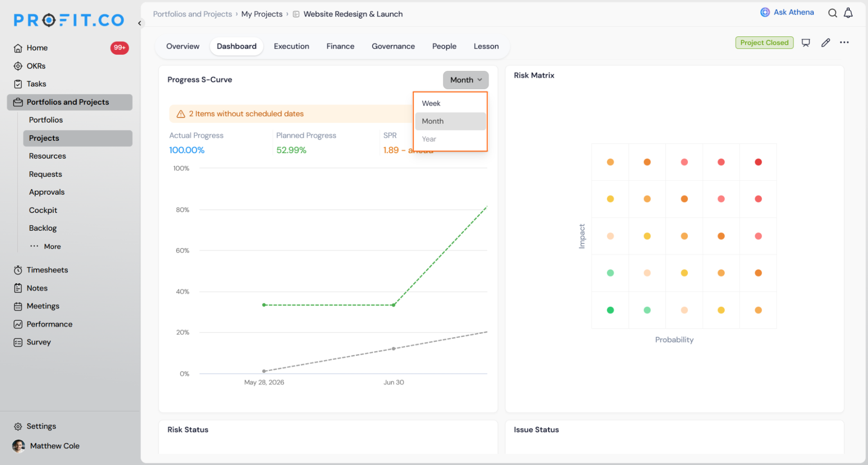868x465 pixels.
Task: Click the bright green risk matrix dot
Action: click(x=610, y=310)
